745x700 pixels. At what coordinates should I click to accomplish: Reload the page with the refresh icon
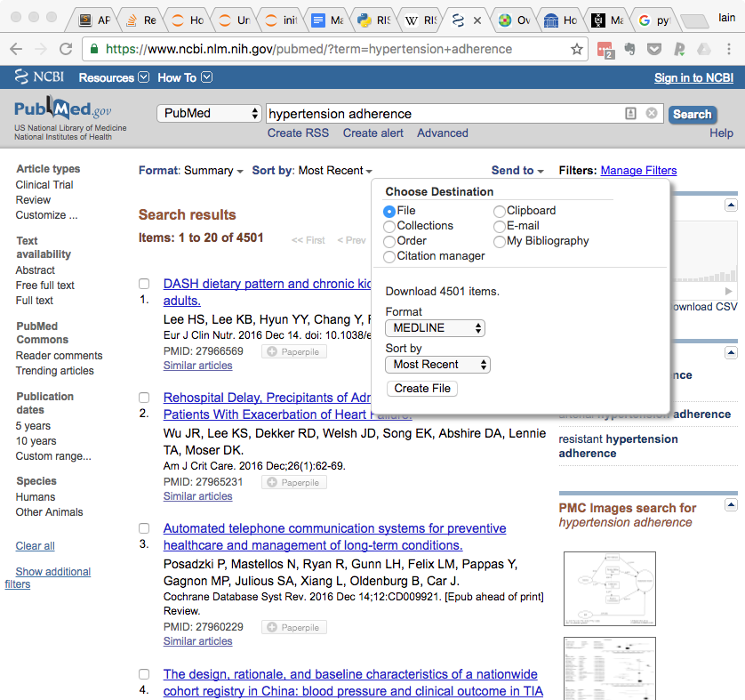(66, 49)
